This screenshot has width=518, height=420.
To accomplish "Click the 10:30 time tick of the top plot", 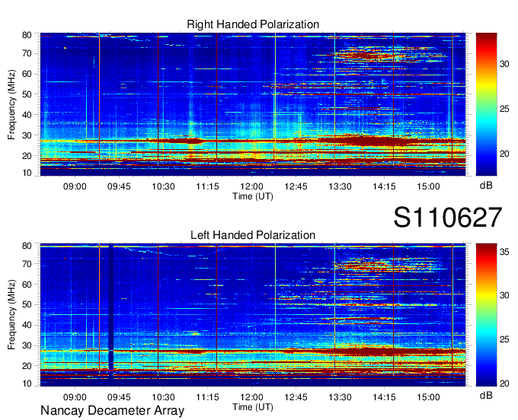I will point(163,186).
